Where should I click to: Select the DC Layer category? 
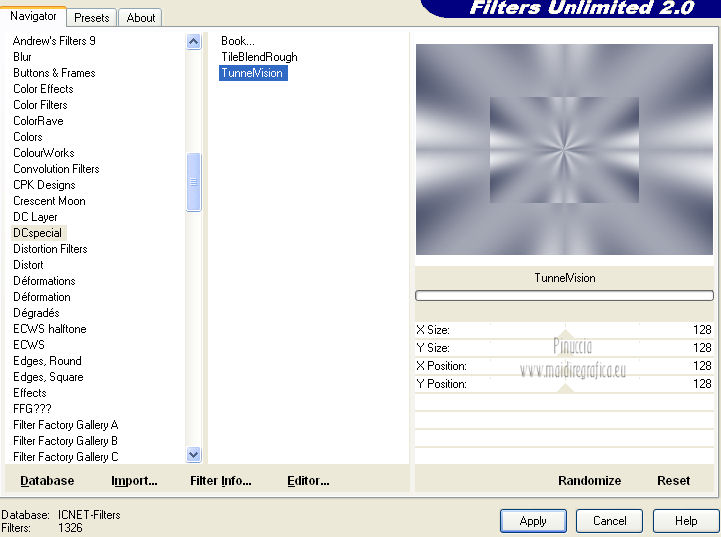coord(35,217)
